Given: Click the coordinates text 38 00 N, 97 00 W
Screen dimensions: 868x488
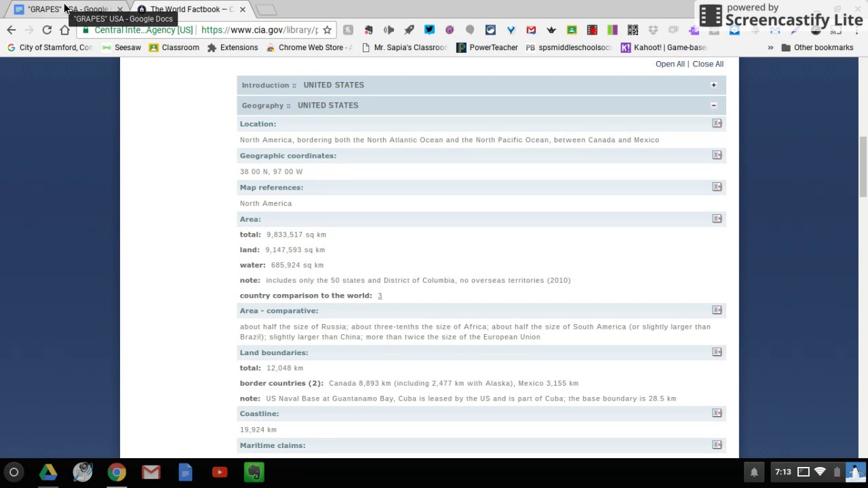Looking at the screenshot, I should point(271,172).
